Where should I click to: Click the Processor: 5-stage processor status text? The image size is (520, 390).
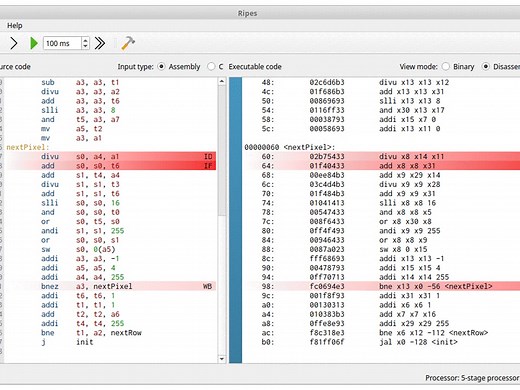tap(472, 378)
